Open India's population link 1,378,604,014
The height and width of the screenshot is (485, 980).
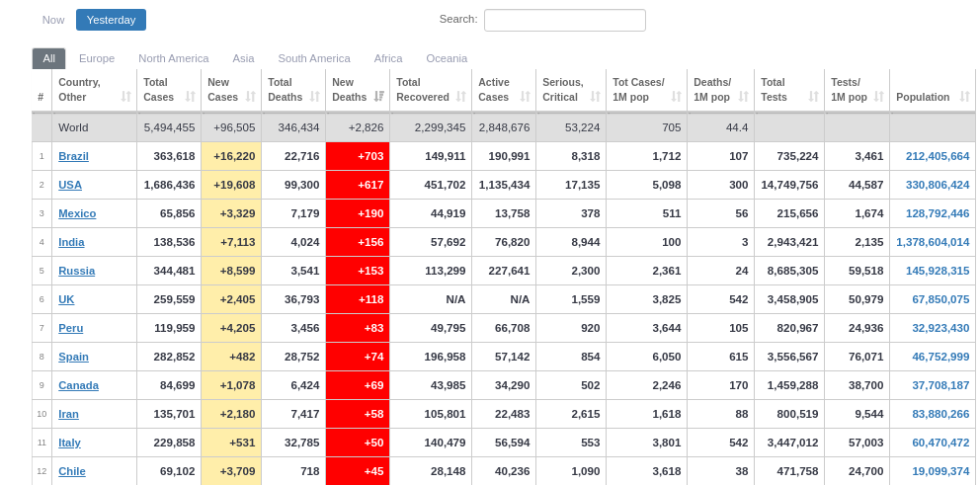(x=933, y=242)
